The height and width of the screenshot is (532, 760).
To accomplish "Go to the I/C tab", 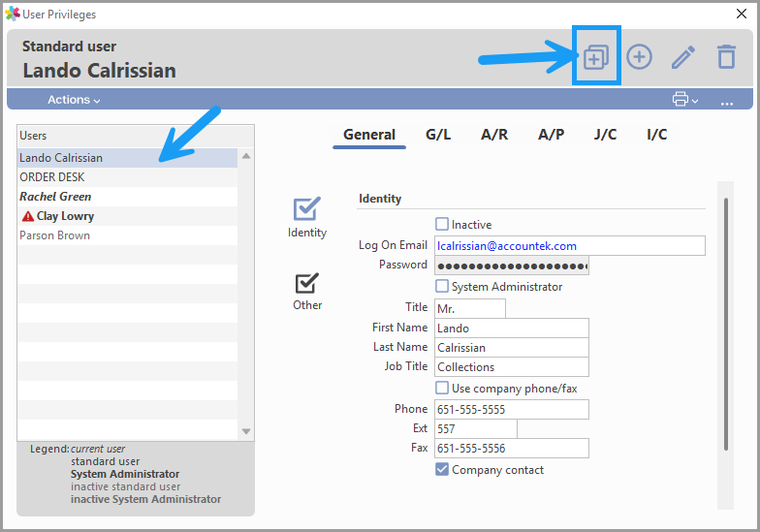I will tap(657, 135).
